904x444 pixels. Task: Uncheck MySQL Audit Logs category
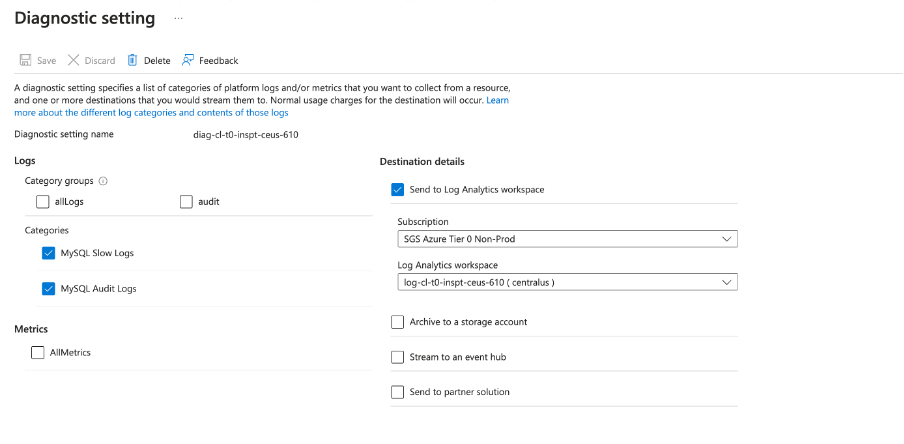49,288
